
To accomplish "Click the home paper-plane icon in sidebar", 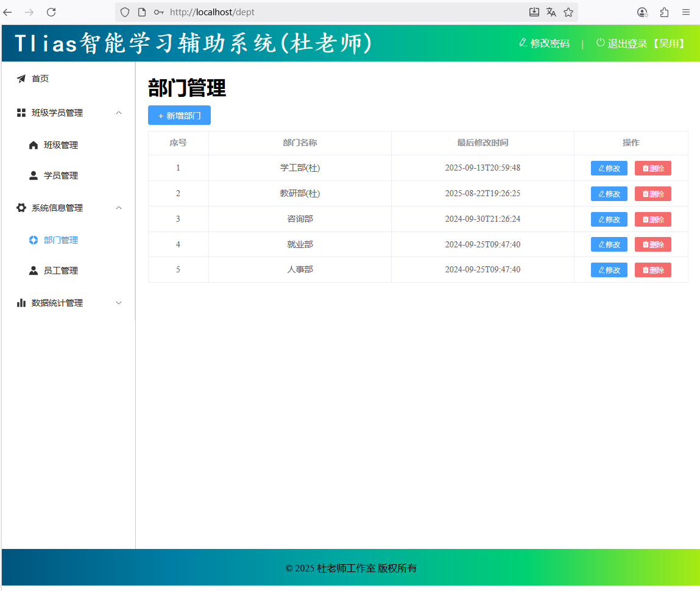I will (x=21, y=79).
